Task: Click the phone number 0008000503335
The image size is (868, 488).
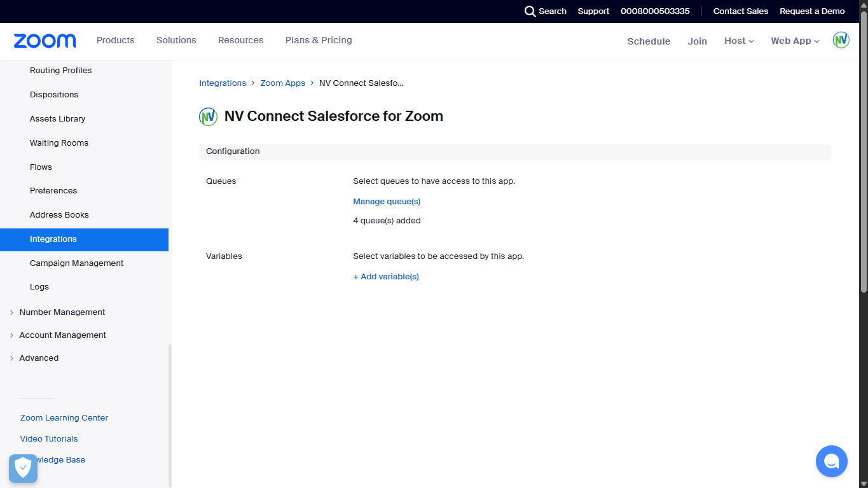Action: 655,11
